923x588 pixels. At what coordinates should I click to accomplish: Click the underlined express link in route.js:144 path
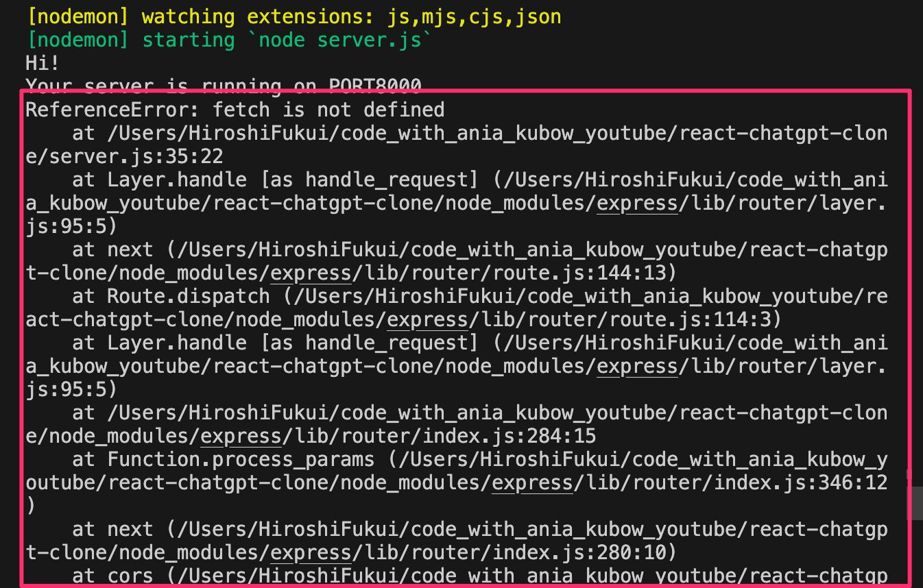point(311,272)
